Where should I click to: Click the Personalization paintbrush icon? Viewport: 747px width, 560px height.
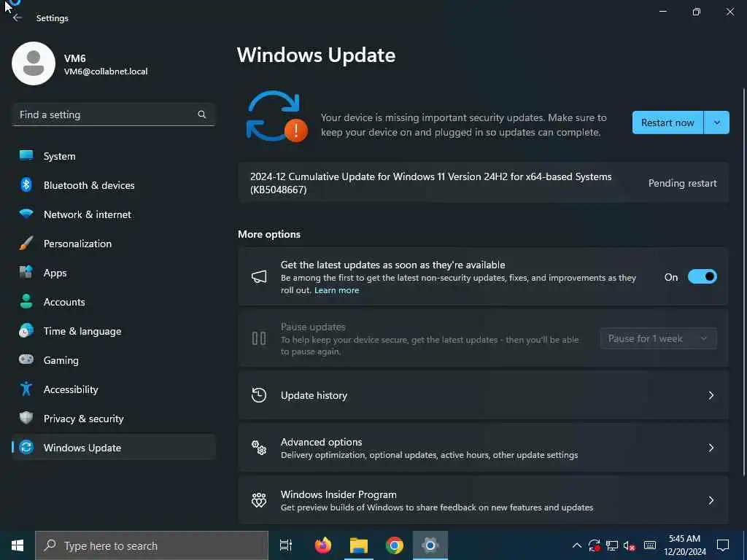click(x=26, y=244)
